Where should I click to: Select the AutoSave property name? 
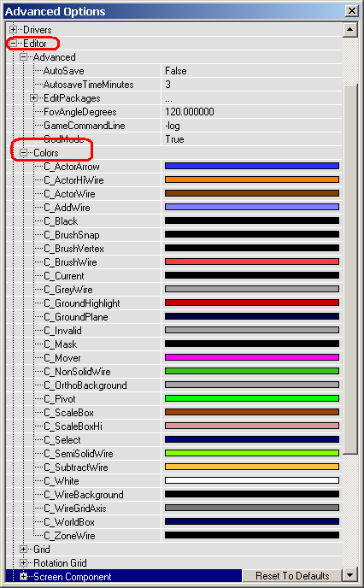coord(64,70)
